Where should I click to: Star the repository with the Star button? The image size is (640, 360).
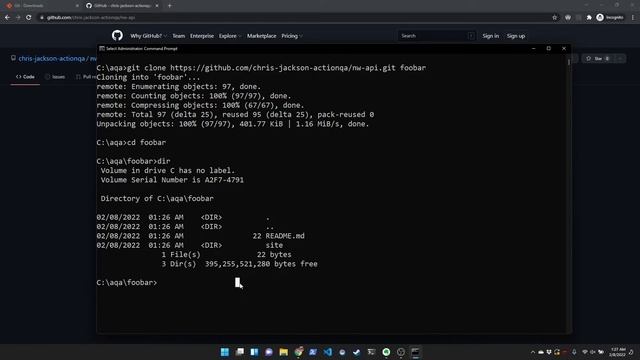(598, 59)
